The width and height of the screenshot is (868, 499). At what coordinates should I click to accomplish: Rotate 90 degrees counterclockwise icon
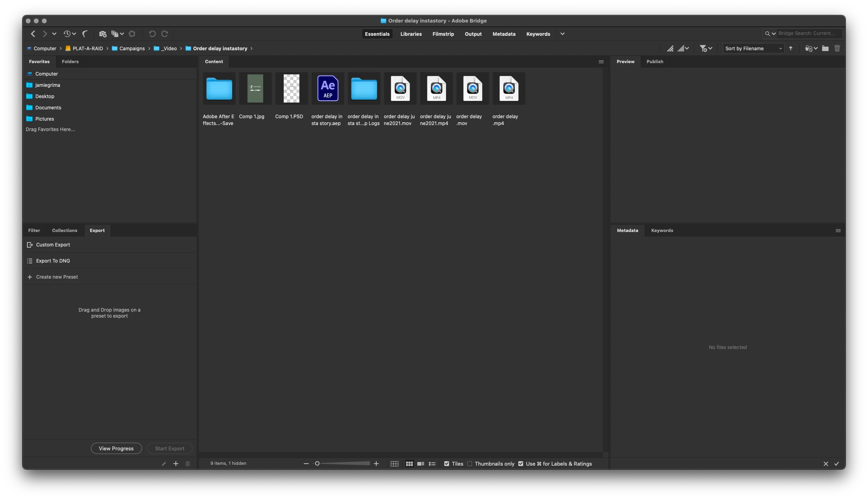pos(152,34)
